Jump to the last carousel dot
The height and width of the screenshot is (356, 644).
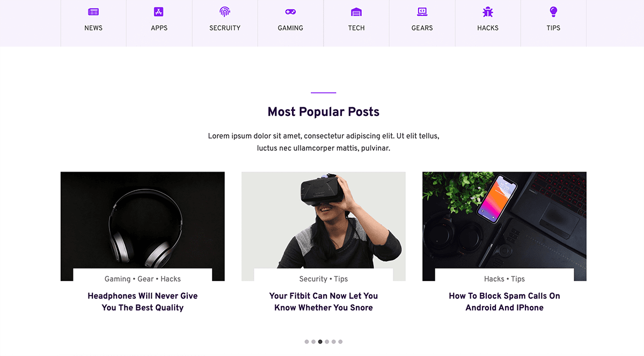point(340,342)
